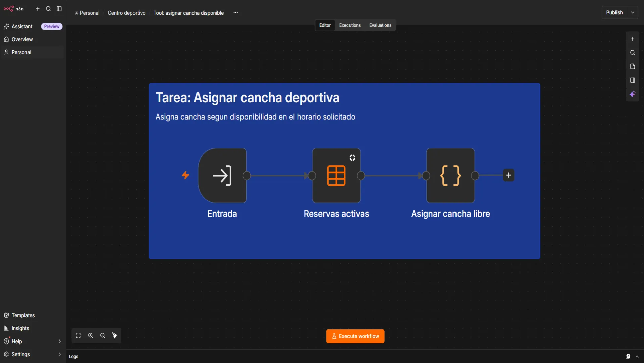Select the Reservas activas table node

[x=336, y=176]
